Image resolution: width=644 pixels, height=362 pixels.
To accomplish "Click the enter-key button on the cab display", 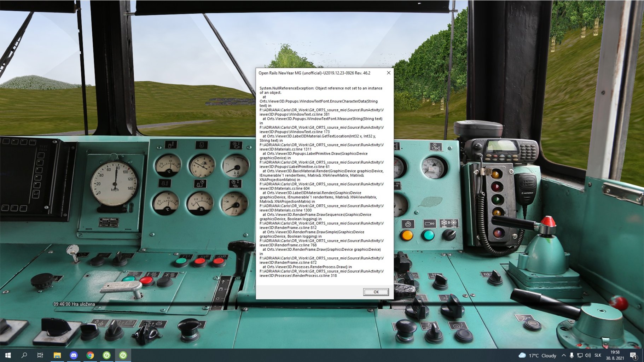I will pyautogui.click(x=36, y=193).
